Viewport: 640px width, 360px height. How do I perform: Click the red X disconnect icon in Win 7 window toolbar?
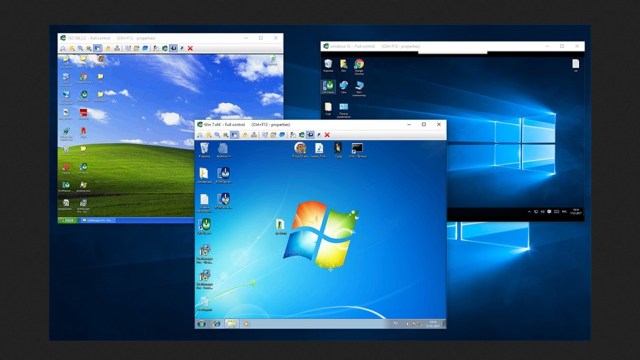click(327, 135)
